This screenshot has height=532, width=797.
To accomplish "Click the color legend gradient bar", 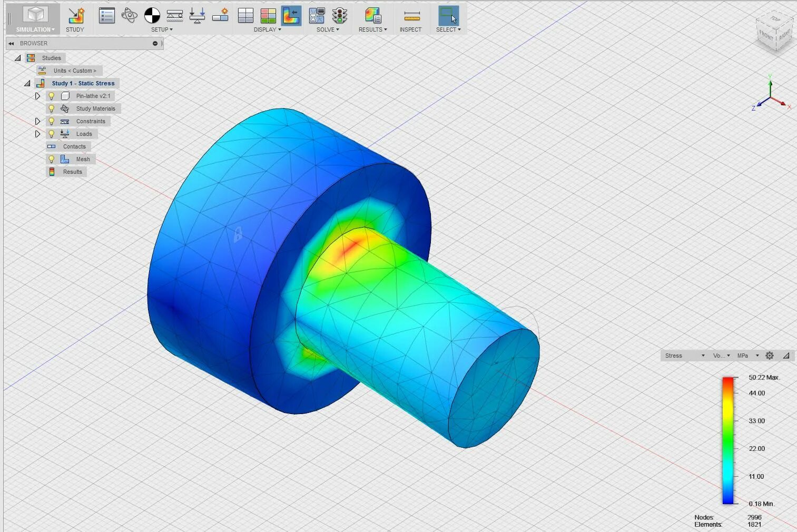I will tap(728, 440).
